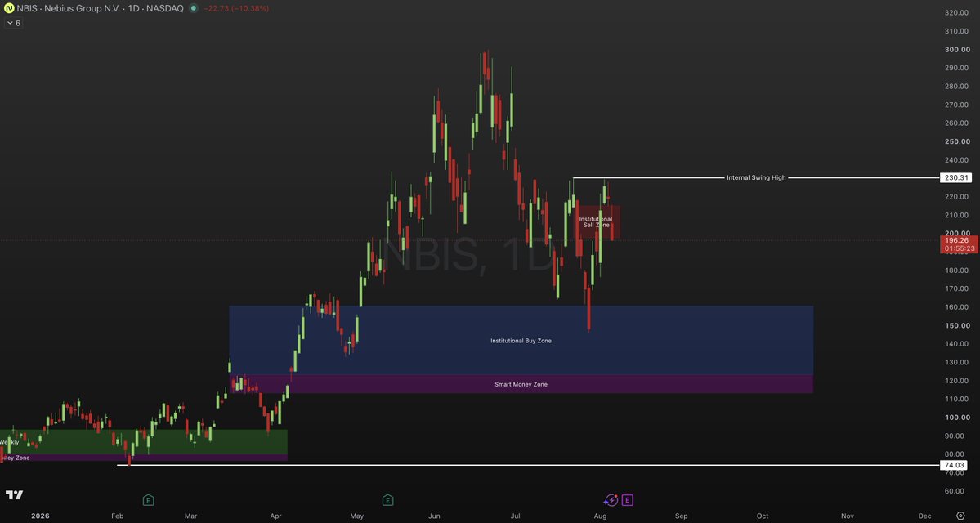Click the 2026 label on time axis
This screenshot has height=523, width=980.
[x=40, y=516]
